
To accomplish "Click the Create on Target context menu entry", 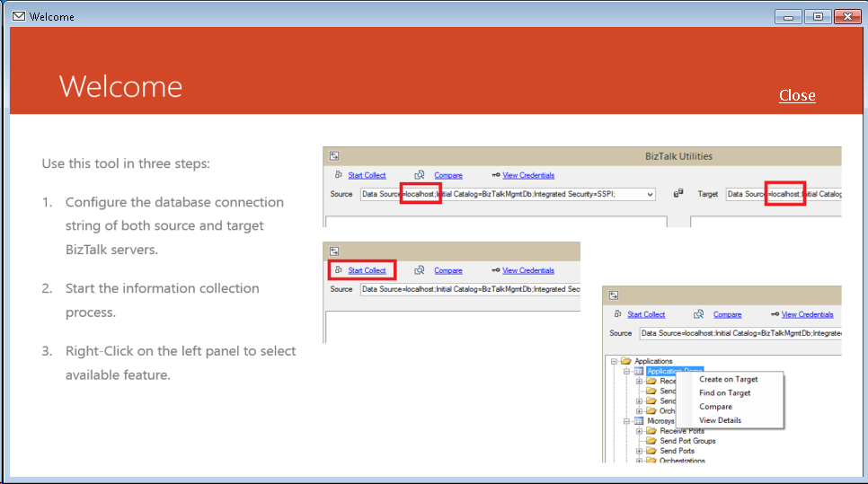I will (x=728, y=380).
